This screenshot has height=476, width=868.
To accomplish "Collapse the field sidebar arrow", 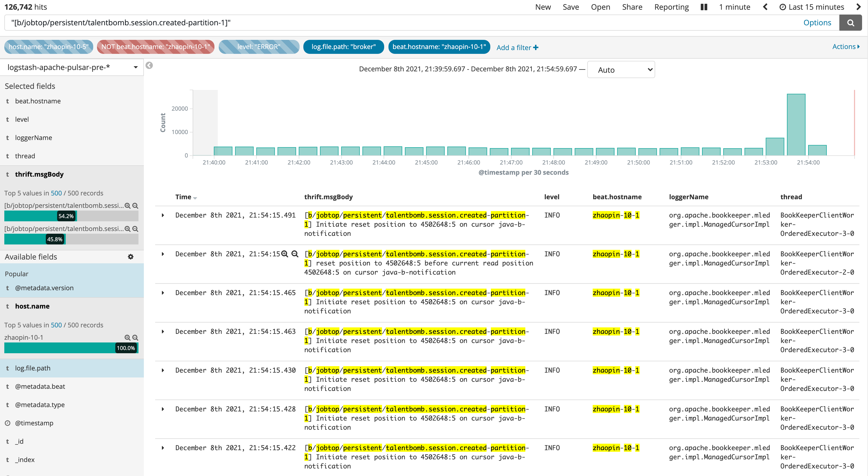I will pyautogui.click(x=149, y=65).
